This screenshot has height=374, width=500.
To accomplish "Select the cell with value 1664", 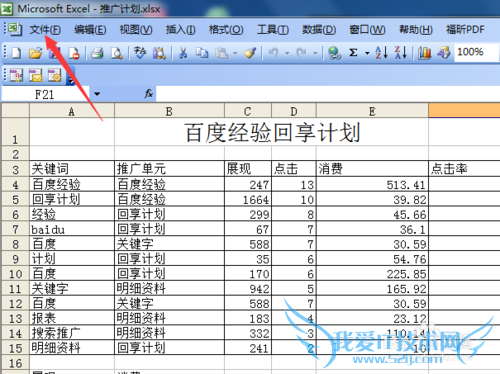I will point(248,199).
